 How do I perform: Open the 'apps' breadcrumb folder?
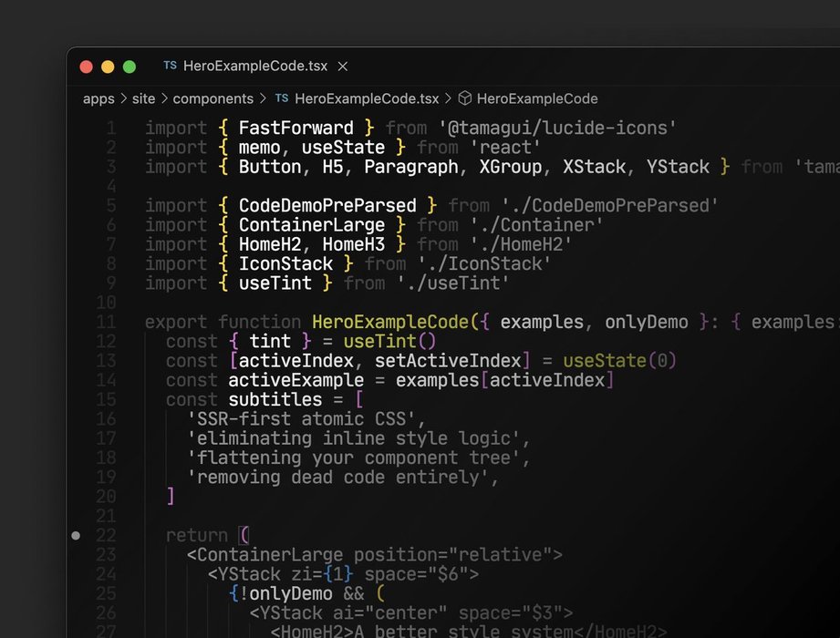[99, 98]
